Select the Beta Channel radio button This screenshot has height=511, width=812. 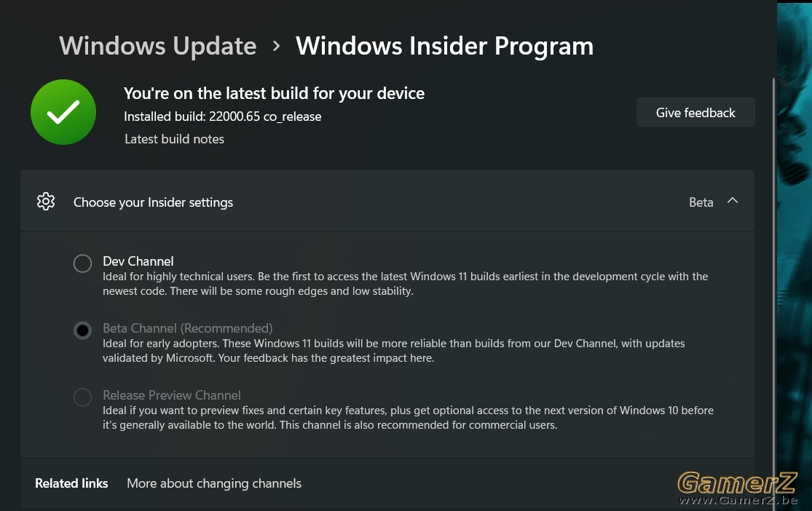click(82, 330)
